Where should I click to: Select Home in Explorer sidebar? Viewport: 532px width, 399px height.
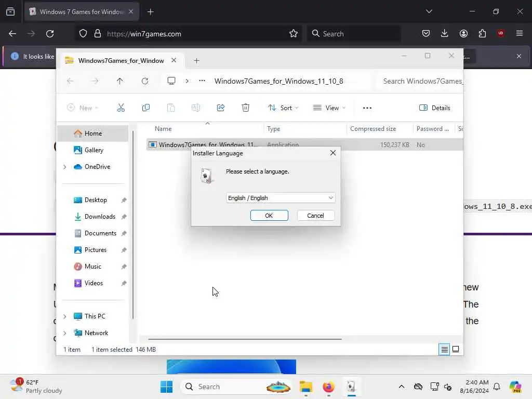93,134
